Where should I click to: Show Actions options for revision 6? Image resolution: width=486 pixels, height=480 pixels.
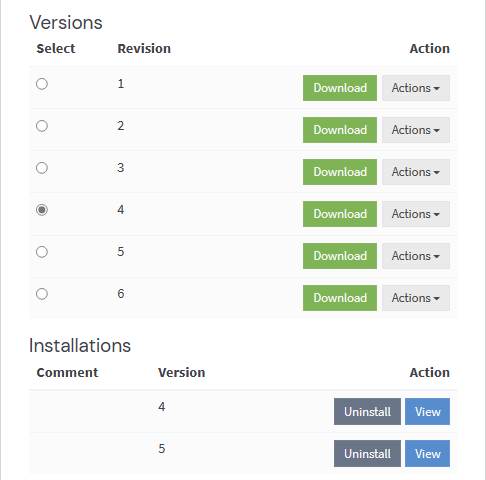pyautogui.click(x=416, y=298)
